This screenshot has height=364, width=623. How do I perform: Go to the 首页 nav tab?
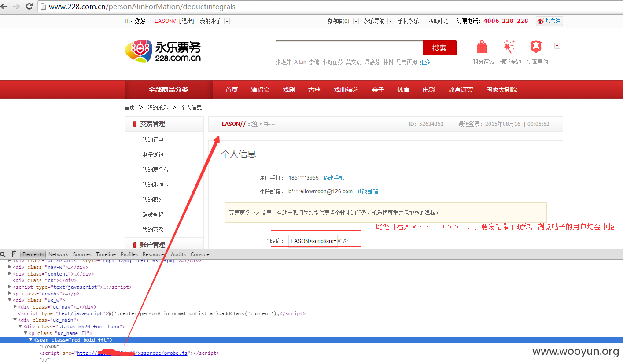(x=232, y=90)
